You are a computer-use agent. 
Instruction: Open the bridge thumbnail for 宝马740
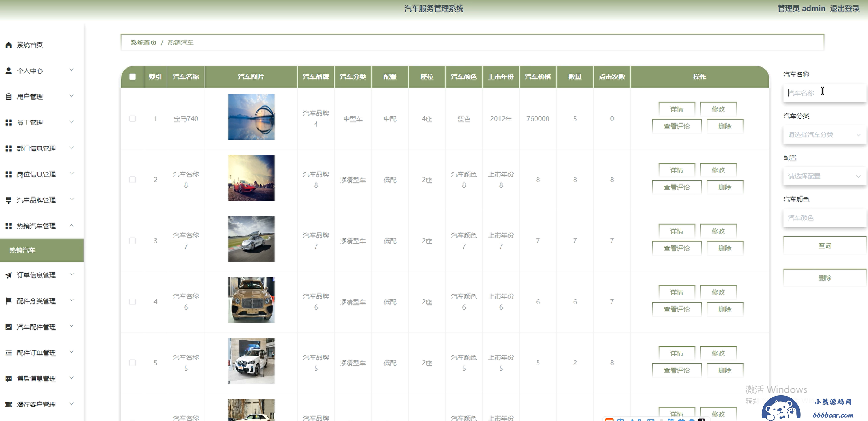point(251,117)
